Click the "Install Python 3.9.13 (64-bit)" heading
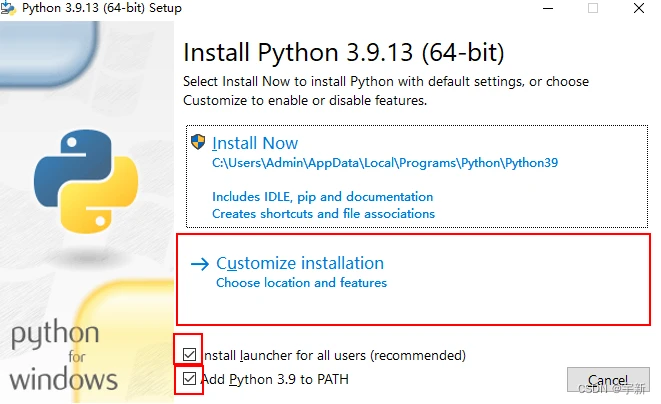661x404 pixels. pyautogui.click(x=344, y=52)
